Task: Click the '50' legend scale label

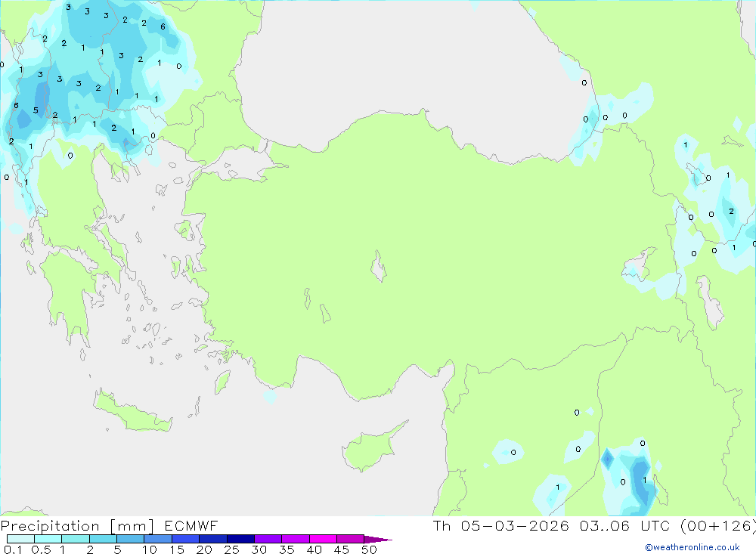Action: coord(370,549)
